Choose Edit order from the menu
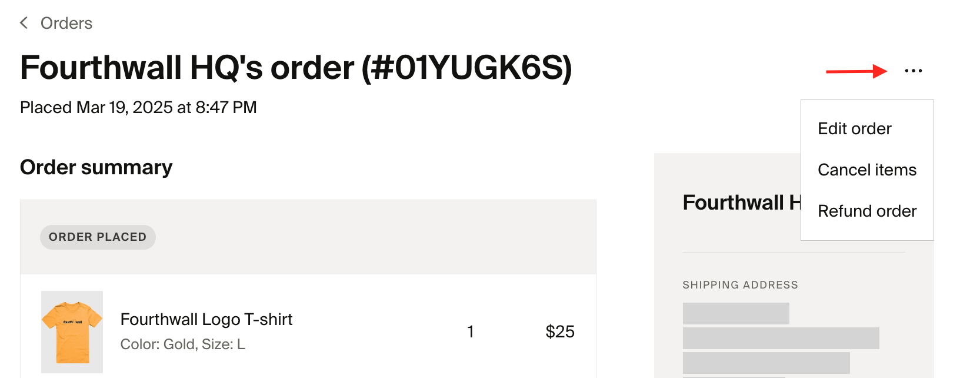Screen dimensions: 980x378 854,128
